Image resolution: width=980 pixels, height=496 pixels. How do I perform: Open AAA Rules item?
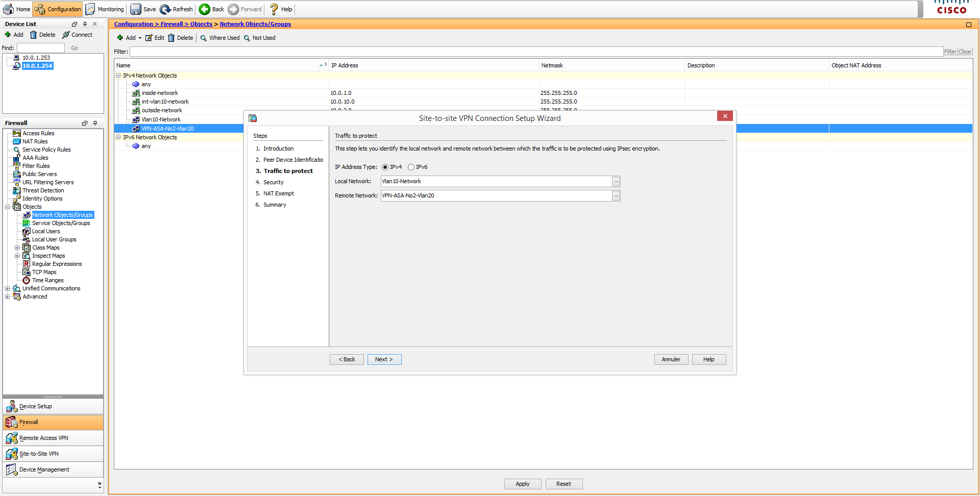(35, 158)
